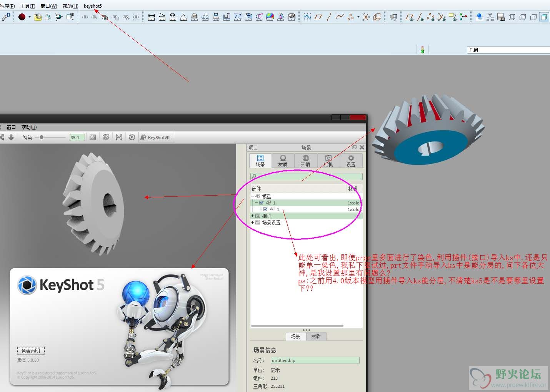Open dropdown arrow beside datum points tool
This screenshot has height=392, width=550.
(x=358, y=17)
